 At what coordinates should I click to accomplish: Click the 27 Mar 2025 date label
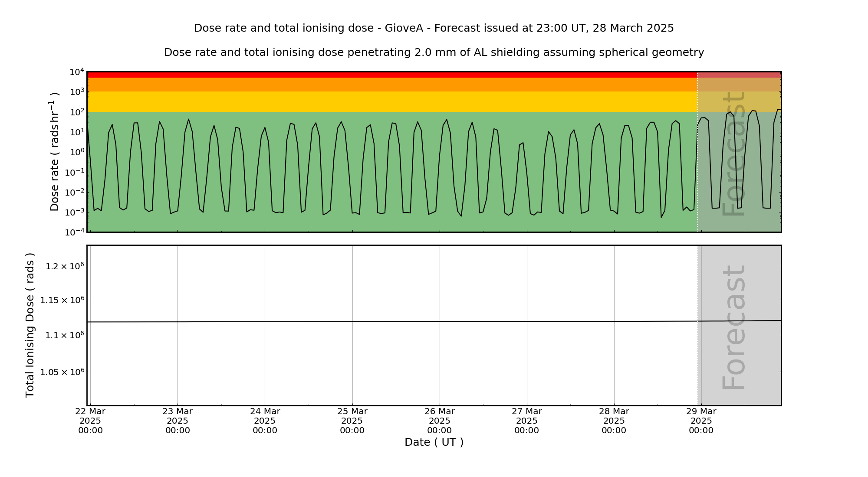(x=526, y=421)
